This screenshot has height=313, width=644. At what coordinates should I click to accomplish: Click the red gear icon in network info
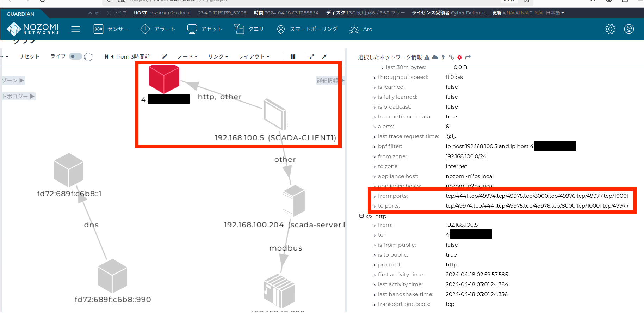tap(459, 57)
